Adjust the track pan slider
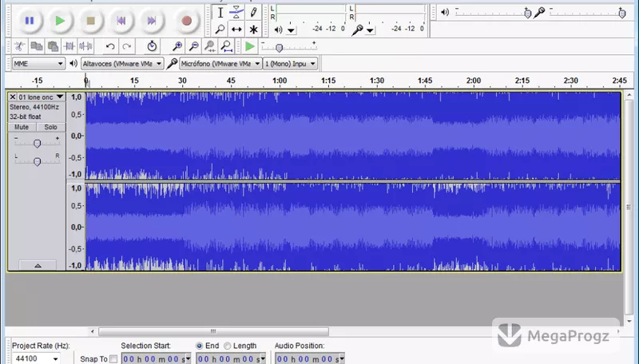The width and height of the screenshot is (639, 364). [x=37, y=161]
